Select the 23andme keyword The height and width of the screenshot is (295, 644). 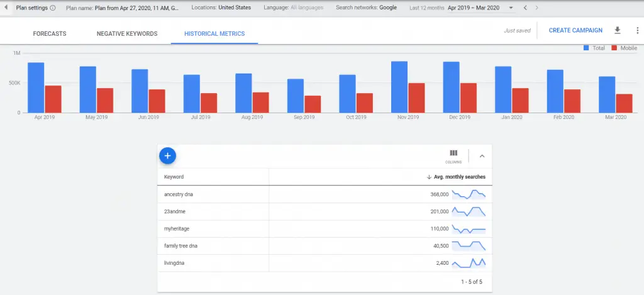coord(175,211)
